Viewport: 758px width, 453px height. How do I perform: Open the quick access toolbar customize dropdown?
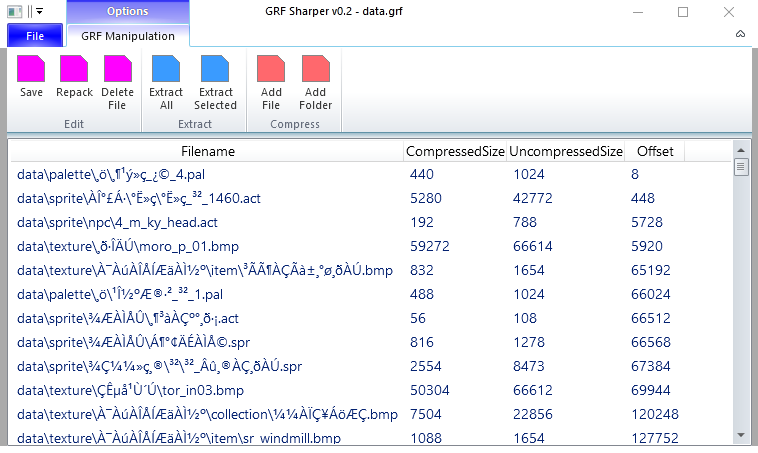40,11
